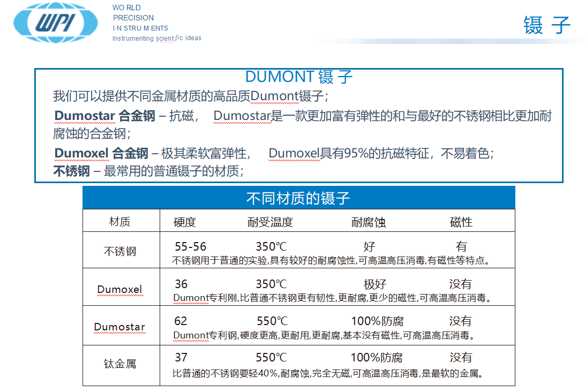
Task: Select the 'WORLD PRECISION INSTRUMENTS' company name text
Action: [140, 18]
